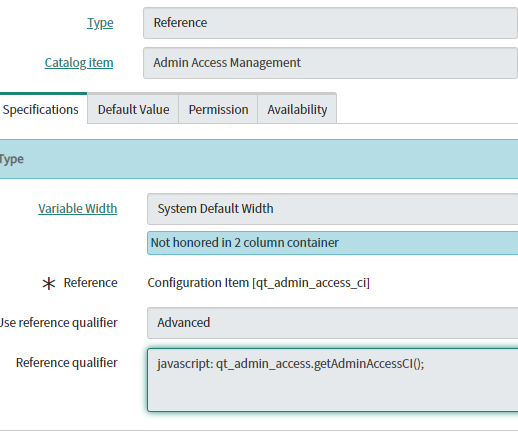The image size is (518, 432).
Task: Click the Reference qualifier label
Action: [67, 363]
